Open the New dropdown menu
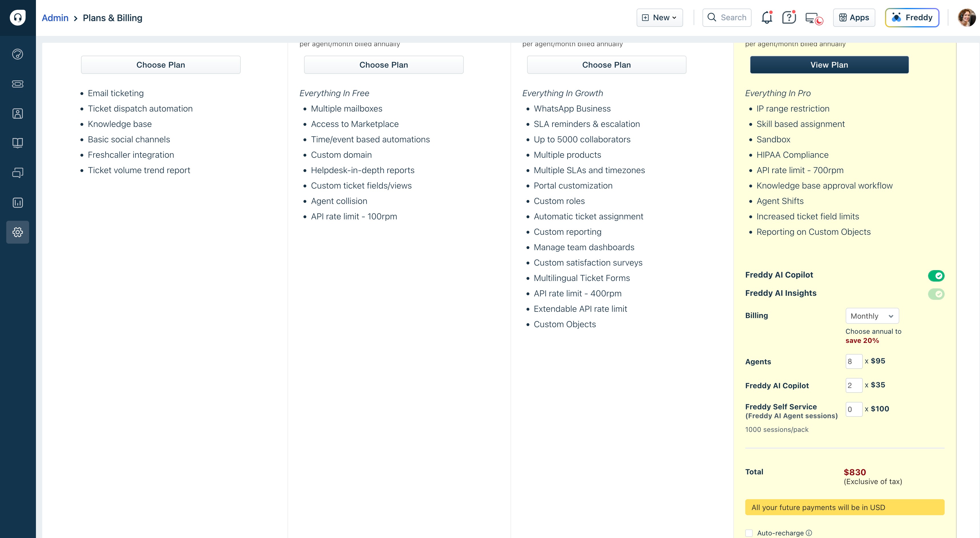This screenshot has width=980, height=538. (659, 17)
